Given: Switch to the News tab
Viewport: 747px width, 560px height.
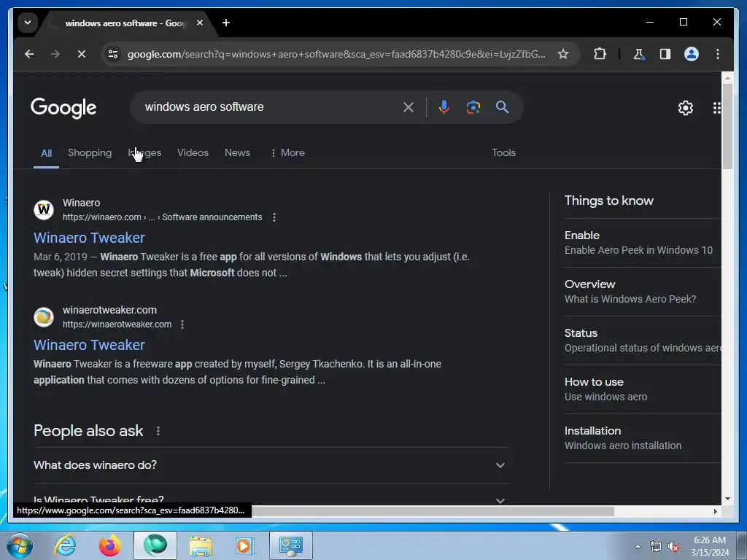Looking at the screenshot, I should click(x=237, y=152).
